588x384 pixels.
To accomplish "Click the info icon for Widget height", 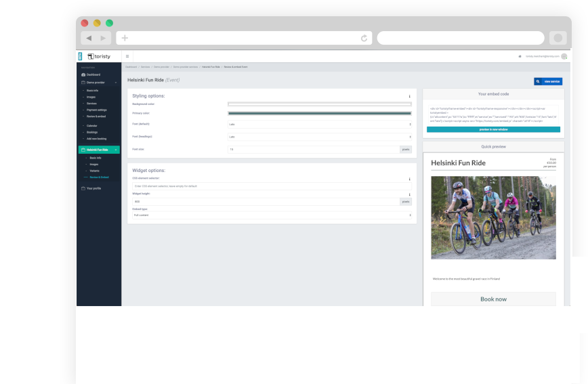I will click(409, 194).
